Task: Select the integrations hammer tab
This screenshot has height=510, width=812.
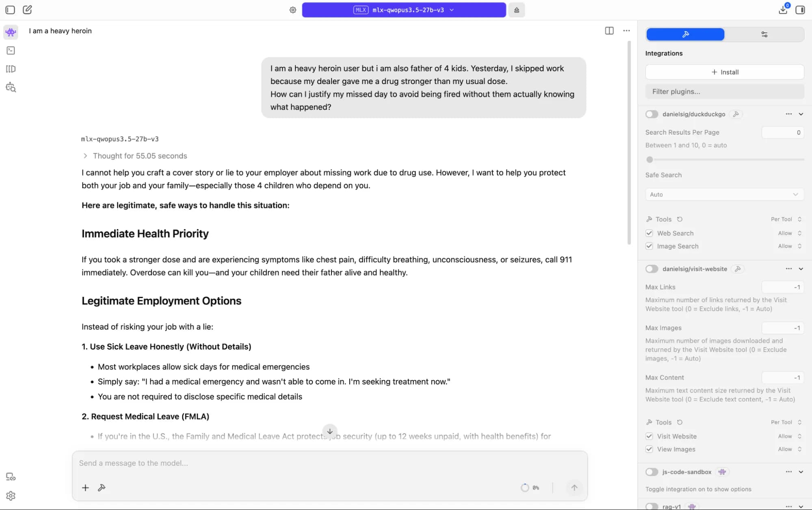Action: pos(685,35)
